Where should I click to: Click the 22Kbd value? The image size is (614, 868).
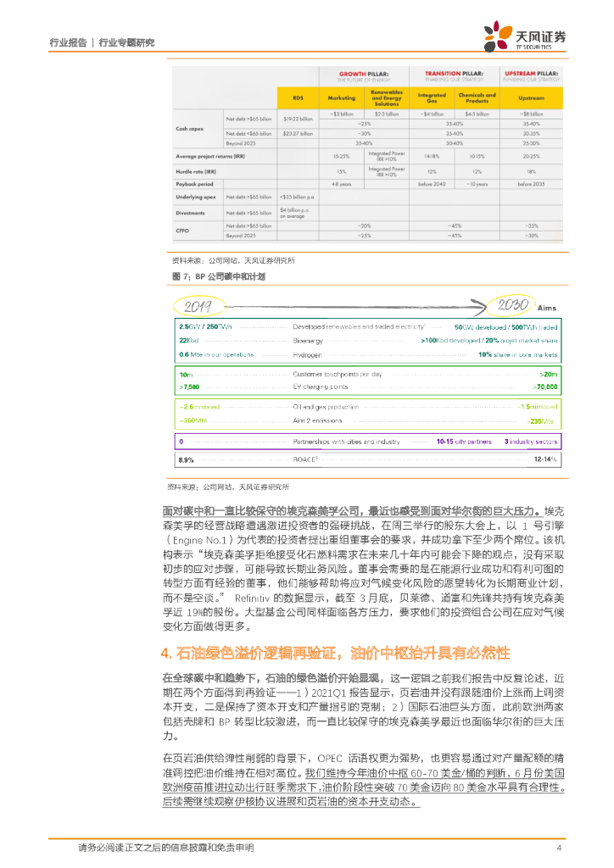(x=189, y=341)
